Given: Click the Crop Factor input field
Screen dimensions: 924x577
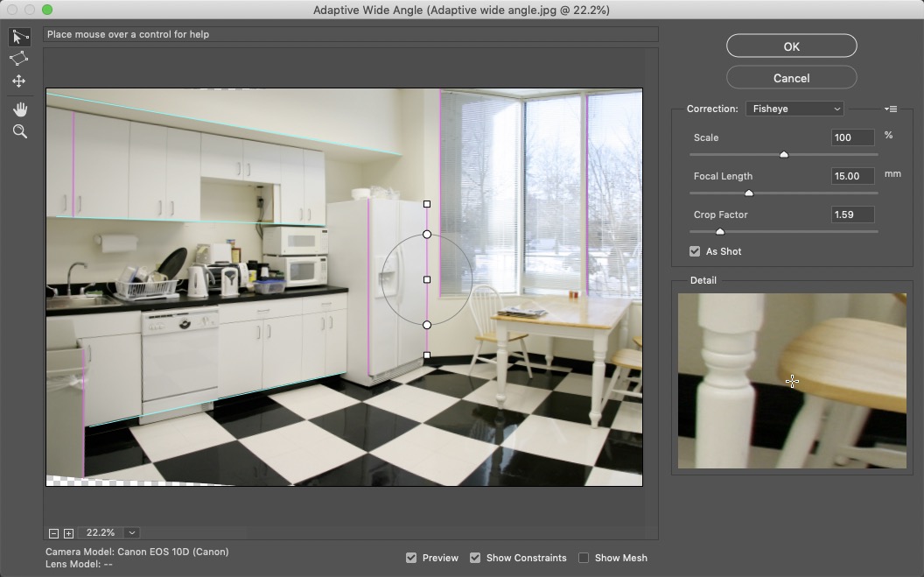Looking at the screenshot, I should point(852,215).
